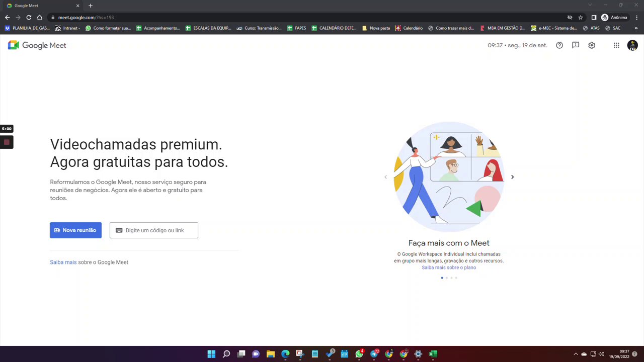Image resolution: width=644 pixels, height=362 pixels.
Task: Click the Google Meet logo
Action: click(37, 45)
